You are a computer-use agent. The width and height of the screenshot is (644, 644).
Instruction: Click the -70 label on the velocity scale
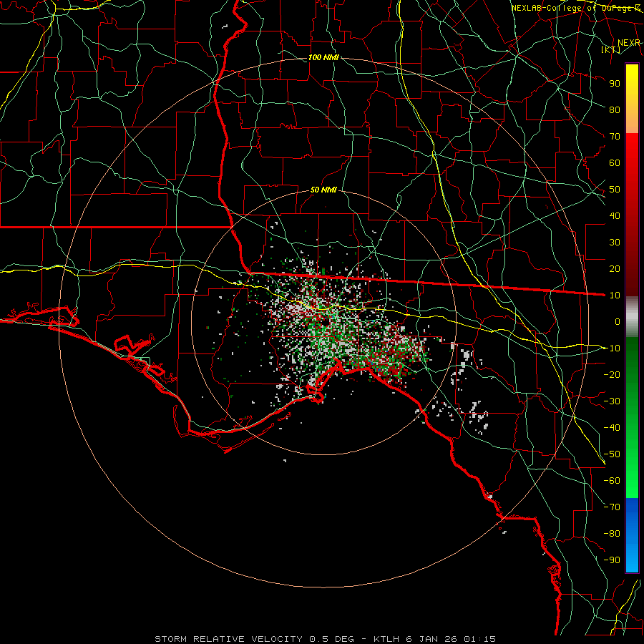tap(612, 507)
